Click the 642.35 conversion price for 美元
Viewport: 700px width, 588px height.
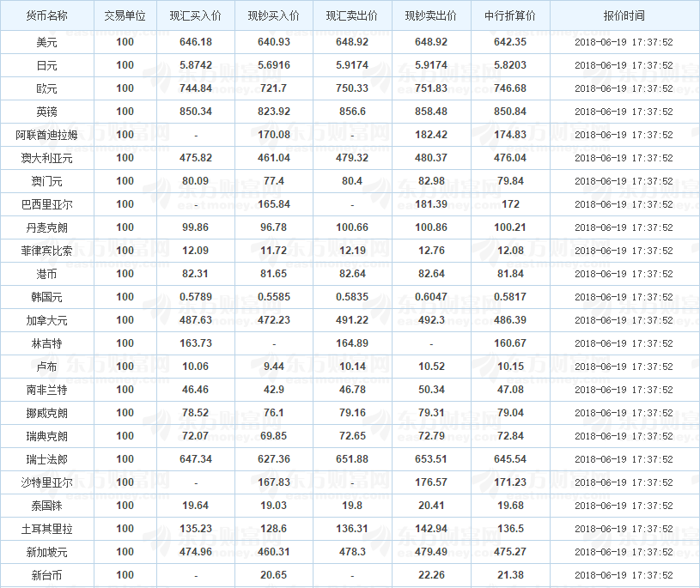510,42
